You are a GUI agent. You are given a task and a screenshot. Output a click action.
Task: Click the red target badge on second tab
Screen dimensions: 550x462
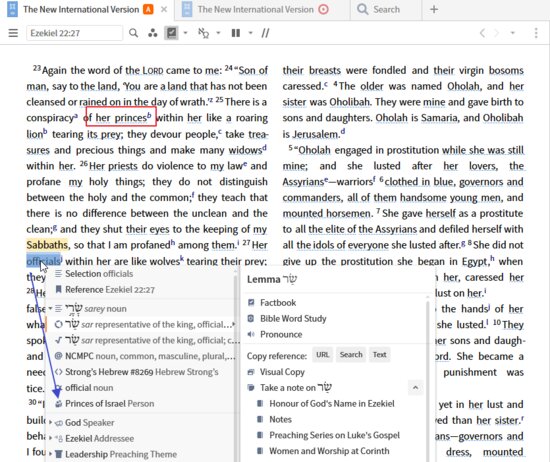tap(323, 9)
